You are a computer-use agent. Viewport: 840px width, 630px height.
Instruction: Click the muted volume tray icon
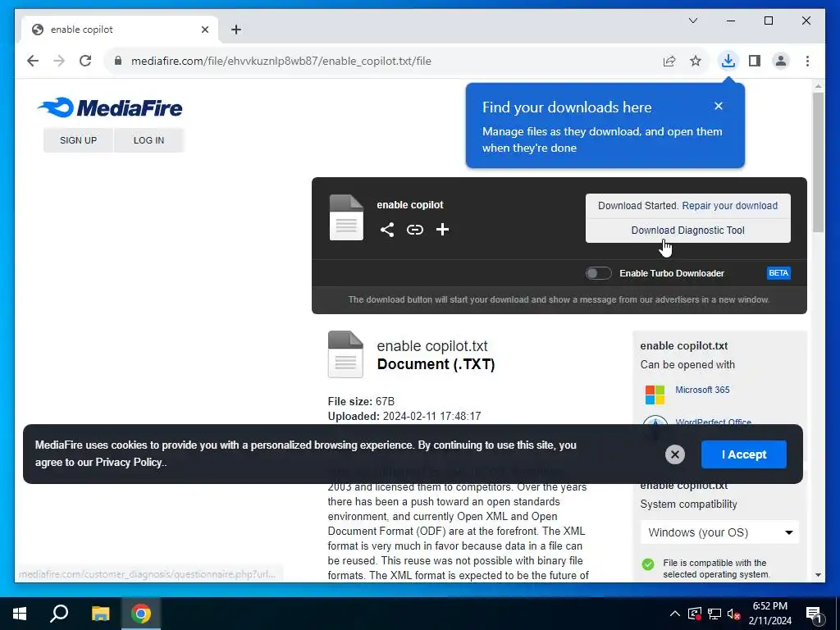[734, 614]
